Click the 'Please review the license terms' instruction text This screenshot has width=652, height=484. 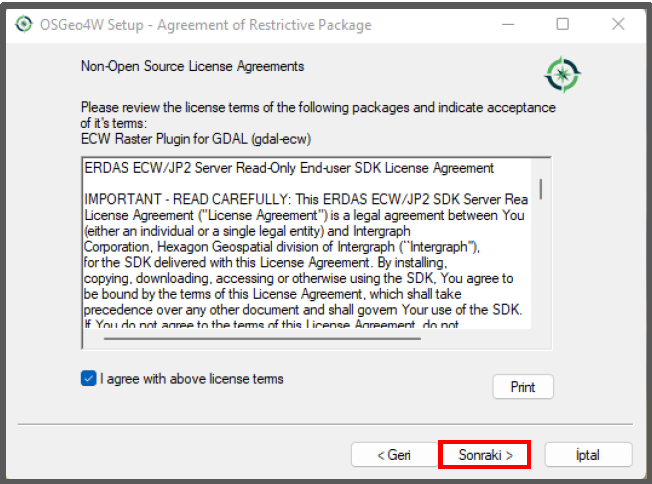pyautogui.click(x=318, y=115)
